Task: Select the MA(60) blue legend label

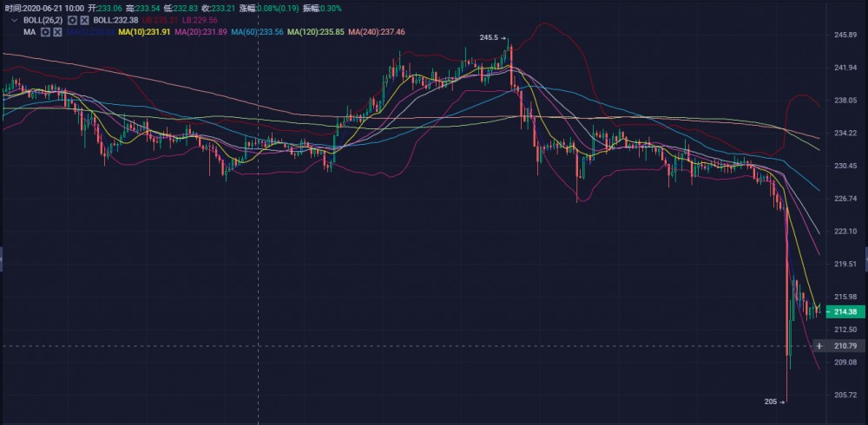Action: (x=259, y=32)
